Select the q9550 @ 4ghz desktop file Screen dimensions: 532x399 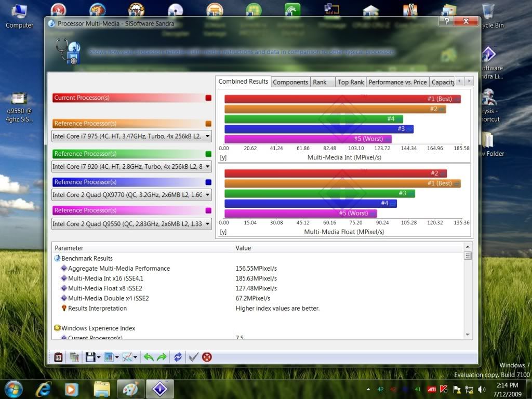19,108
